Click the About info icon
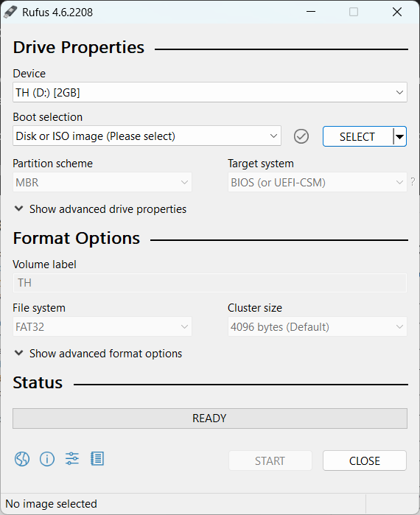 point(47,459)
